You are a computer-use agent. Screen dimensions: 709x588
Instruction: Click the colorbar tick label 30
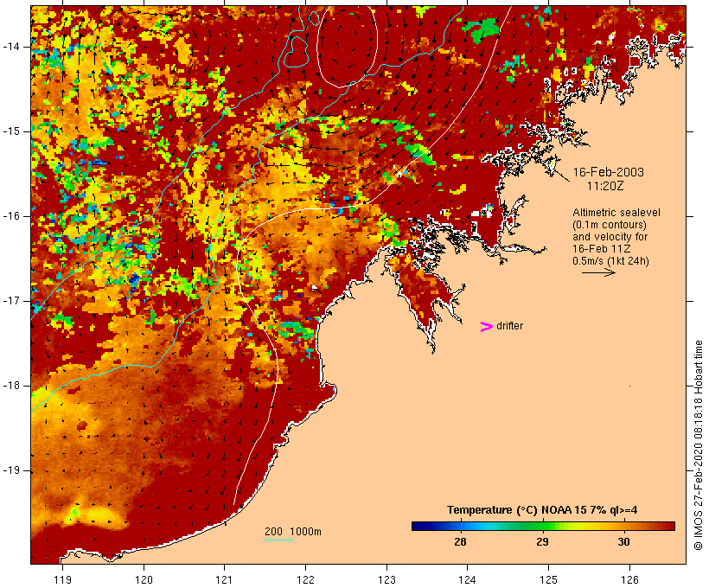tap(624, 542)
